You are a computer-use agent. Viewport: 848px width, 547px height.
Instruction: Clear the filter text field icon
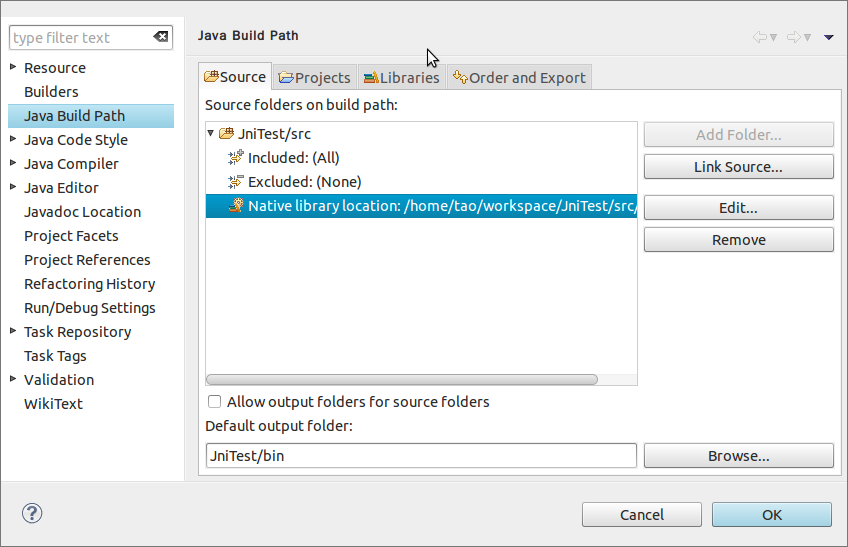point(161,37)
